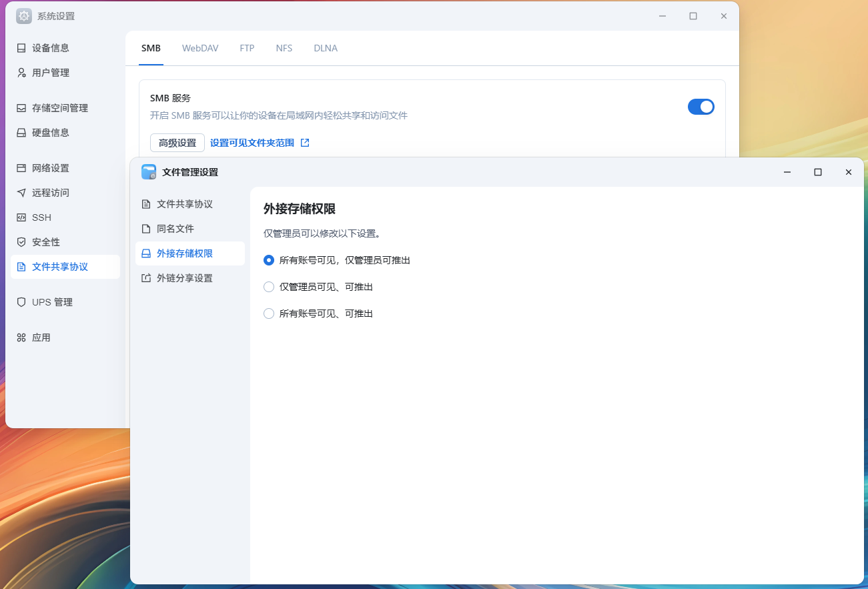The height and width of the screenshot is (589, 868).
Task: Click the 硬盘信息 disk icon
Action: pyautogui.click(x=21, y=133)
